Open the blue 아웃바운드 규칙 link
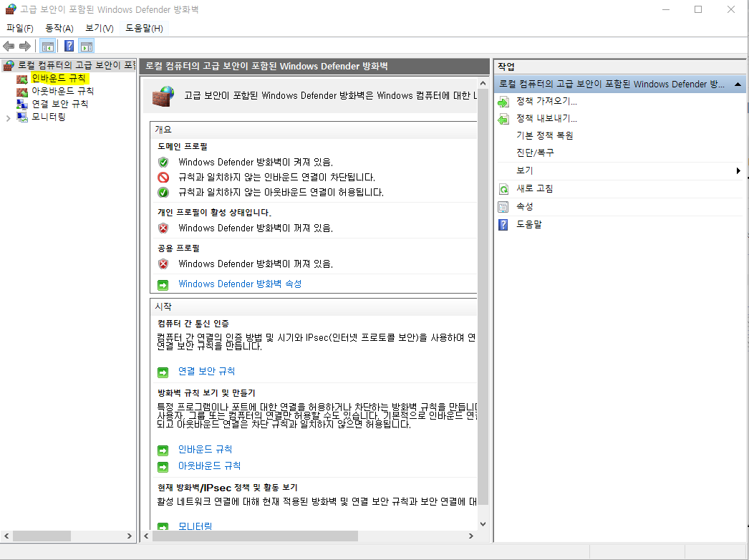This screenshot has width=749, height=560. pyautogui.click(x=209, y=466)
